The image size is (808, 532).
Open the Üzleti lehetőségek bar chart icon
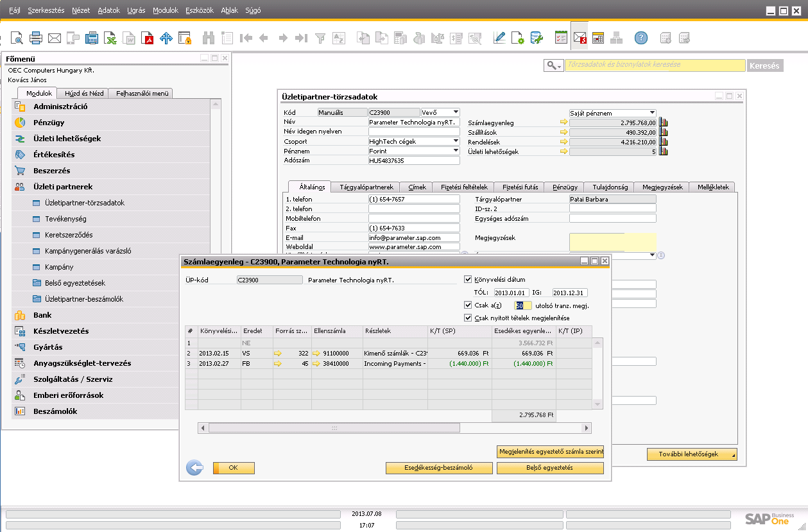(664, 151)
